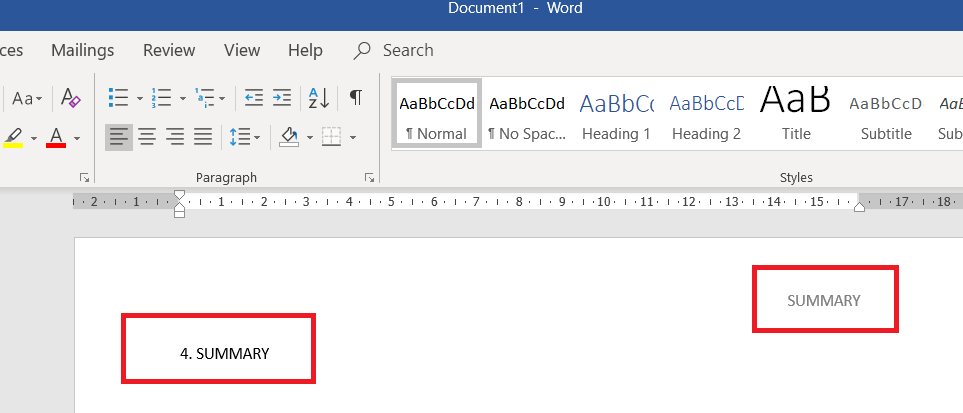Sort the selected text alphabetically
The width and height of the screenshot is (963, 413).
[319, 98]
